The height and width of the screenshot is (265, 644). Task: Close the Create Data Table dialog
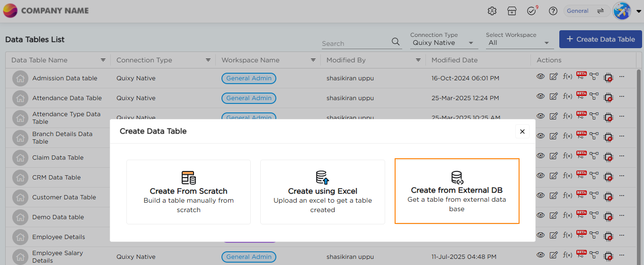[522, 131]
